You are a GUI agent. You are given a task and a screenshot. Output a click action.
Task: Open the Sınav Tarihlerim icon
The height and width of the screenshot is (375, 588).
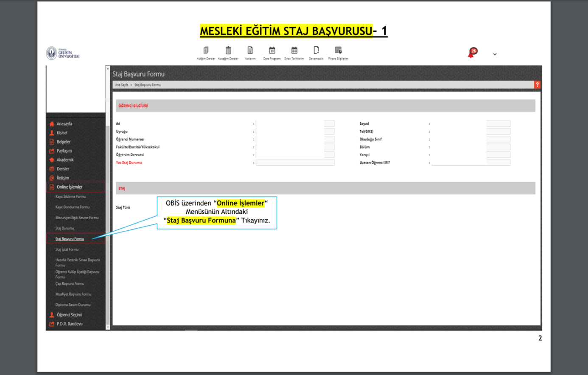(294, 50)
